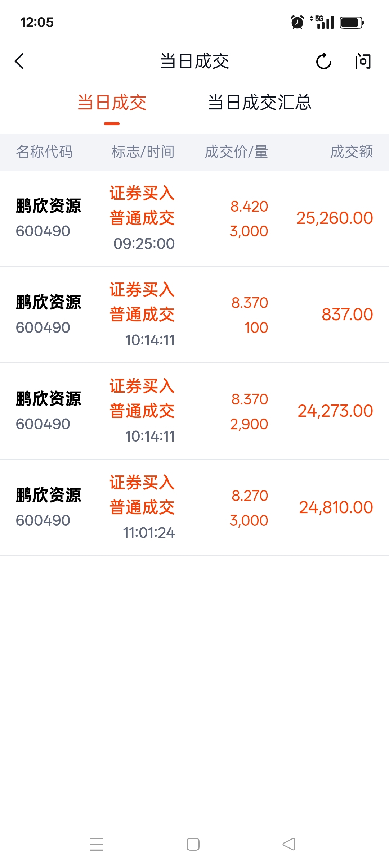Tap the battery status icon
This screenshot has height=868, width=389.
click(x=352, y=23)
